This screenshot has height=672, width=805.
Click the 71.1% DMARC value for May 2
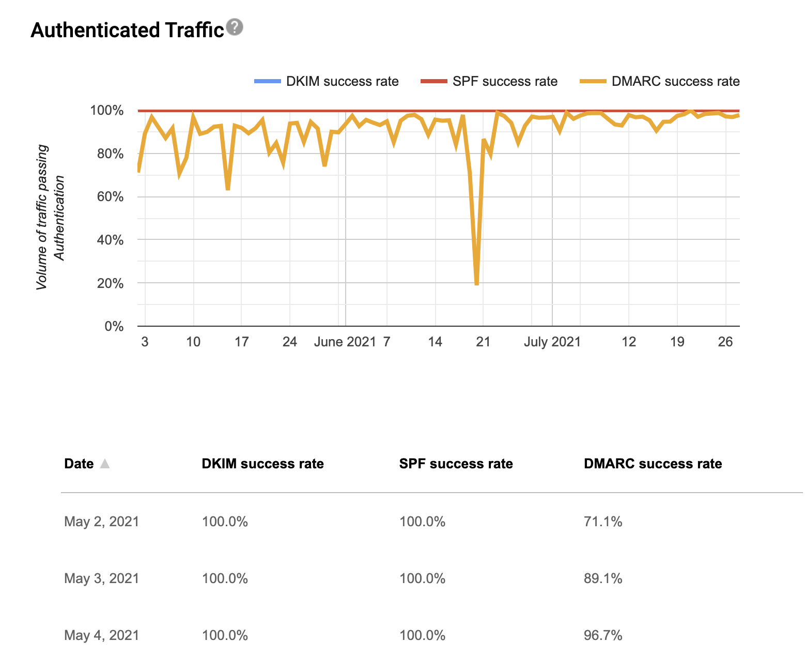602,522
